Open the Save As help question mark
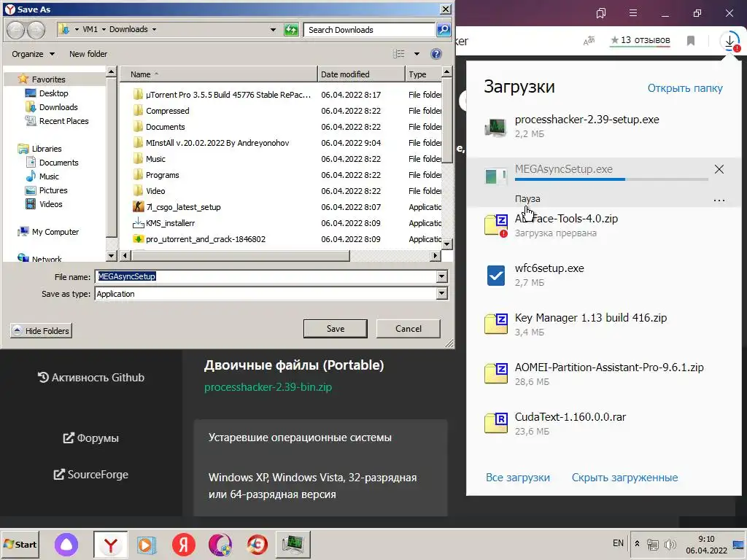747x560 pixels. (436, 54)
